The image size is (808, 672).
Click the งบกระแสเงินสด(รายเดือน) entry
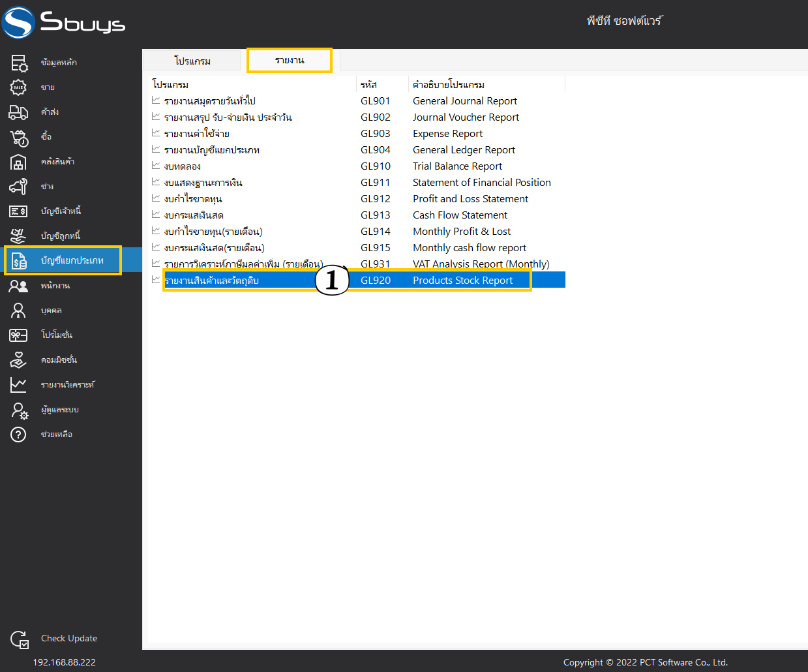pyautogui.click(x=215, y=248)
